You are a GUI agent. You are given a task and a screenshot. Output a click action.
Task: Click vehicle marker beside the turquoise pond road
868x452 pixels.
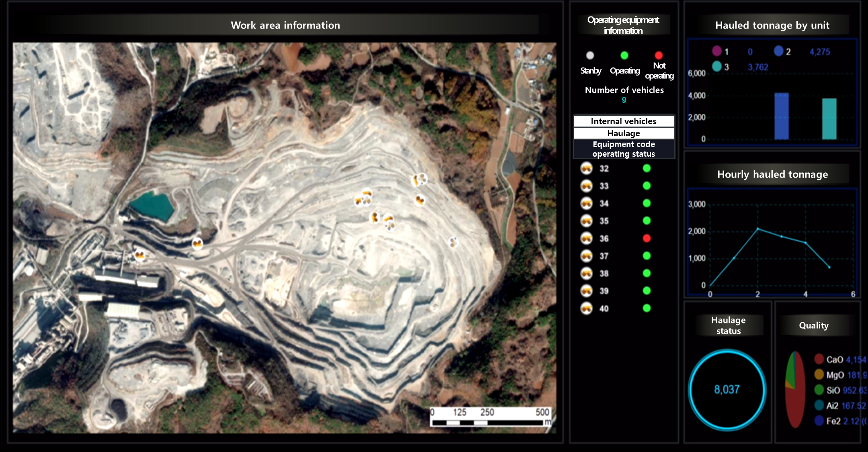coord(197,243)
